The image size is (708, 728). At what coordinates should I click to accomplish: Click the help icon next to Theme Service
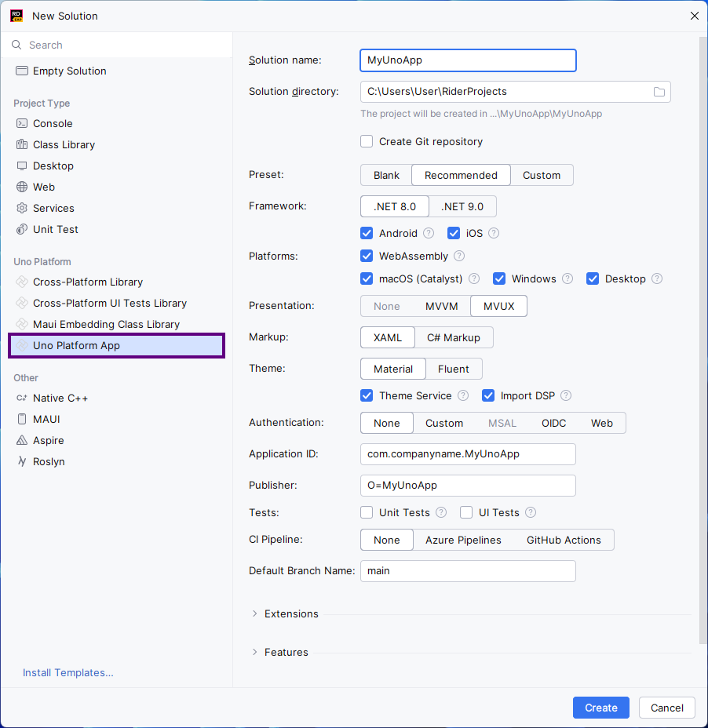click(463, 395)
